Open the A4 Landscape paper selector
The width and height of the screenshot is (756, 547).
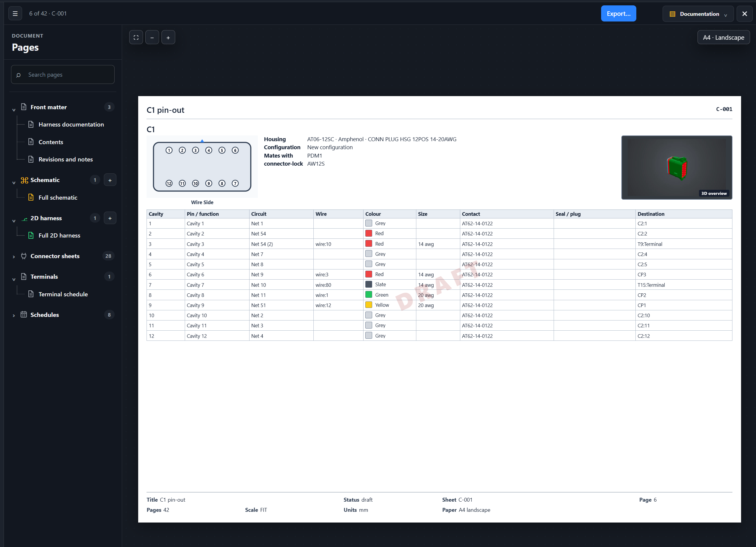pyautogui.click(x=723, y=37)
